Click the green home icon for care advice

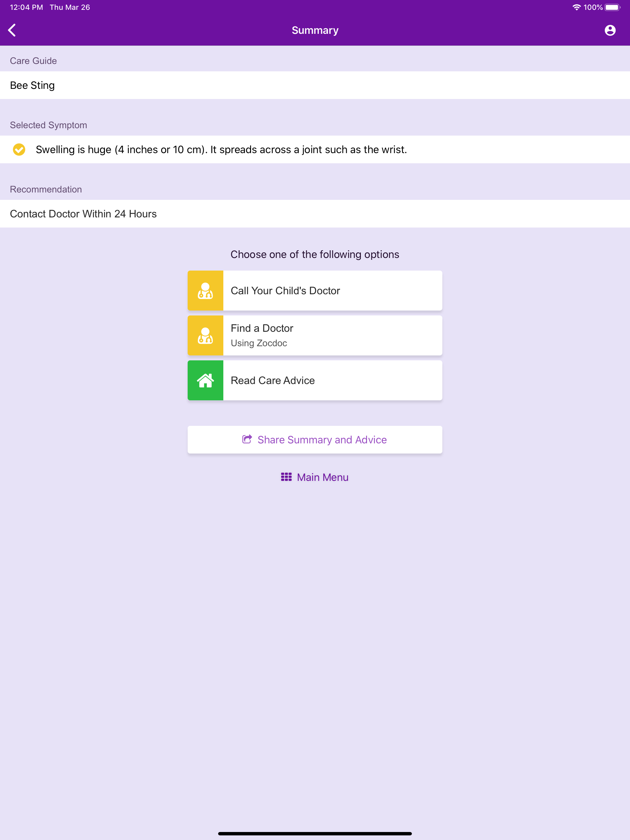(x=205, y=380)
